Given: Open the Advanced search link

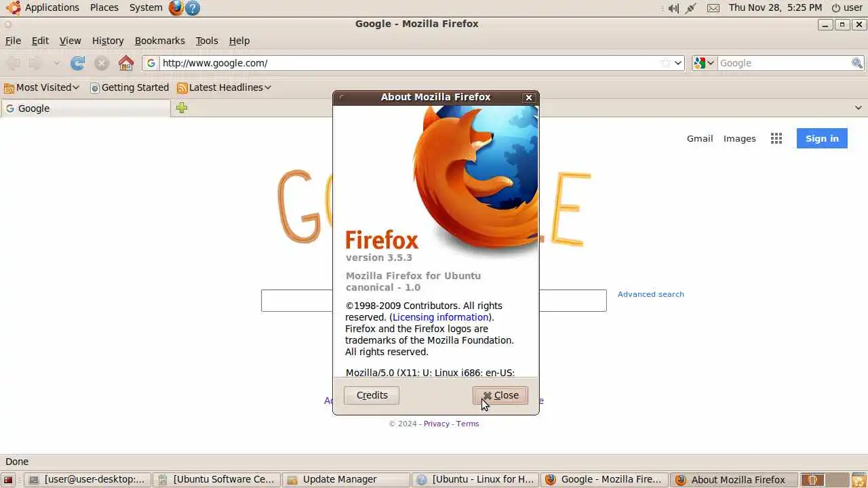Looking at the screenshot, I should [x=650, y=294].
